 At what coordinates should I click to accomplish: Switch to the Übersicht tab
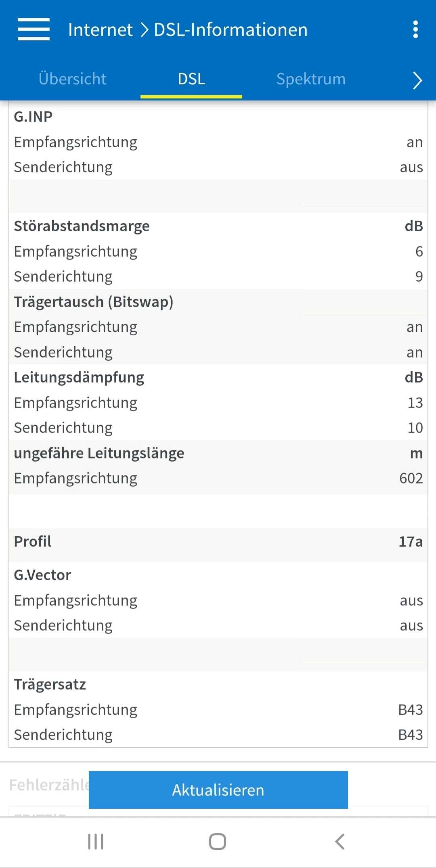coord(73,79)
